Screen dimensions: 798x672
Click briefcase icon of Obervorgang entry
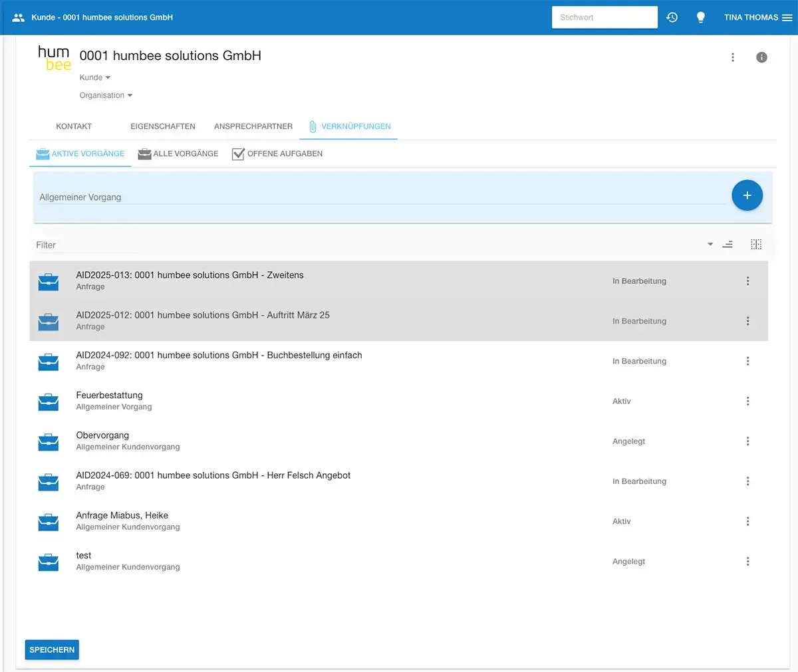point(49,442)
